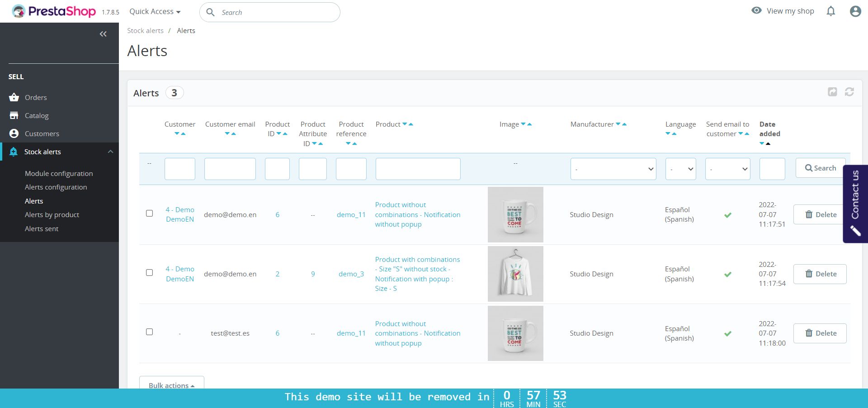Open the Contact us side tab

click(855, 204)
